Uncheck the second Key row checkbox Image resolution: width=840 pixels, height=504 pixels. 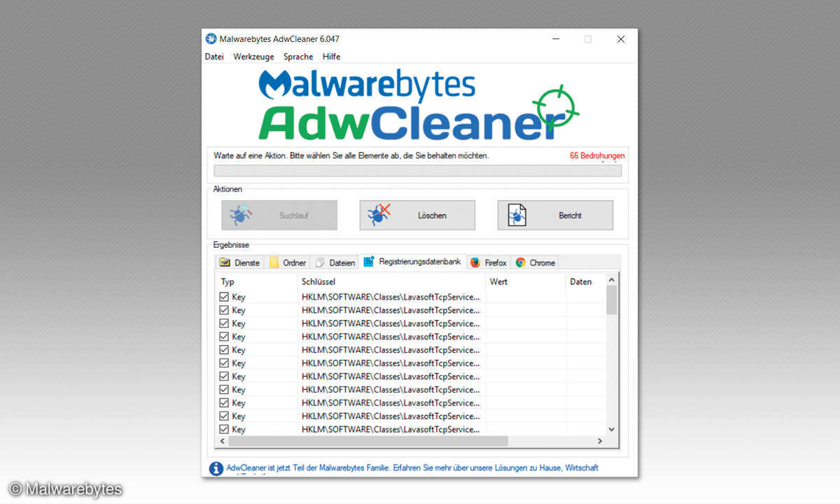pos(224,310)
